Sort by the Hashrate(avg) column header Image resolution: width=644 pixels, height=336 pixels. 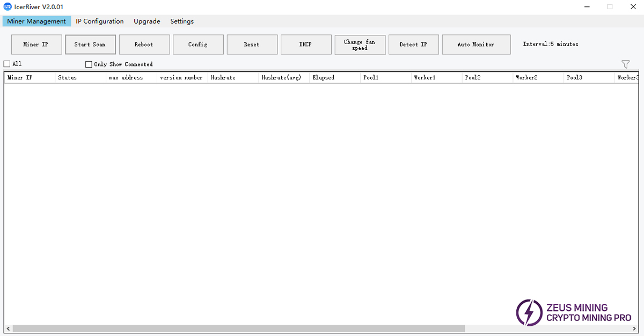pos(281,78)
